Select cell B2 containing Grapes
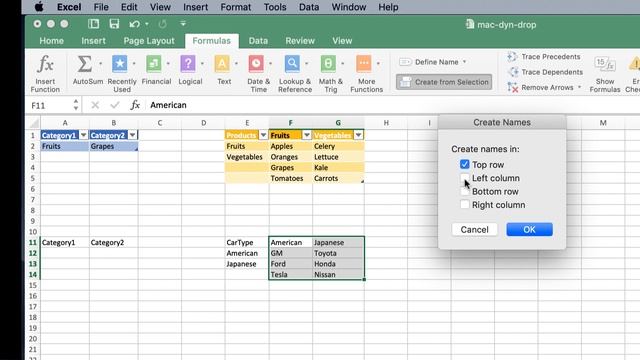The image size is (640, 360). [113, 146]
